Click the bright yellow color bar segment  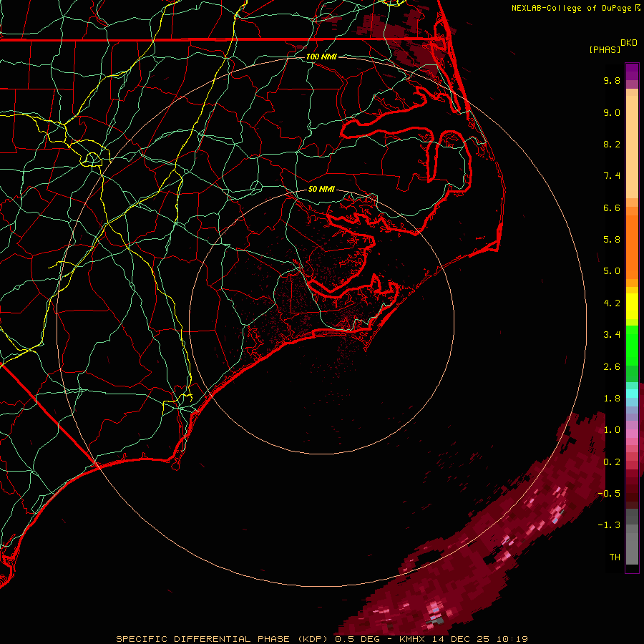tap(632, 306)
